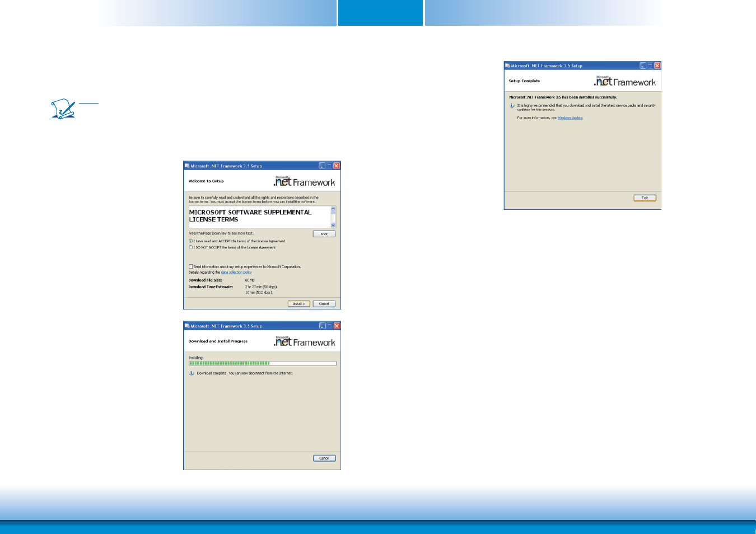Click the Exit button in the Setup Complete window
756x534 pixels.
pyautogui.click(x=645, y=198)
